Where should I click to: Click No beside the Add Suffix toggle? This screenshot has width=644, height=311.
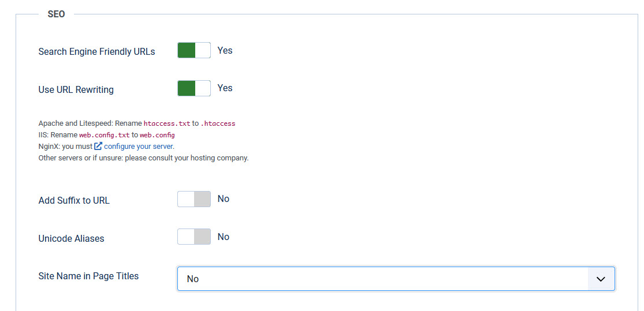pyautogui.click(x=224, y=198)
